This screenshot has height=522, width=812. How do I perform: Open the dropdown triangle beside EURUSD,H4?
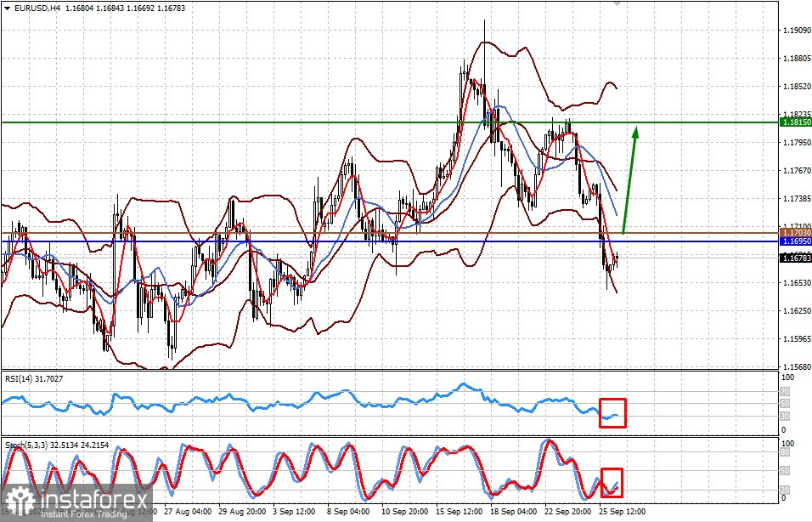(x=8, y=9)
